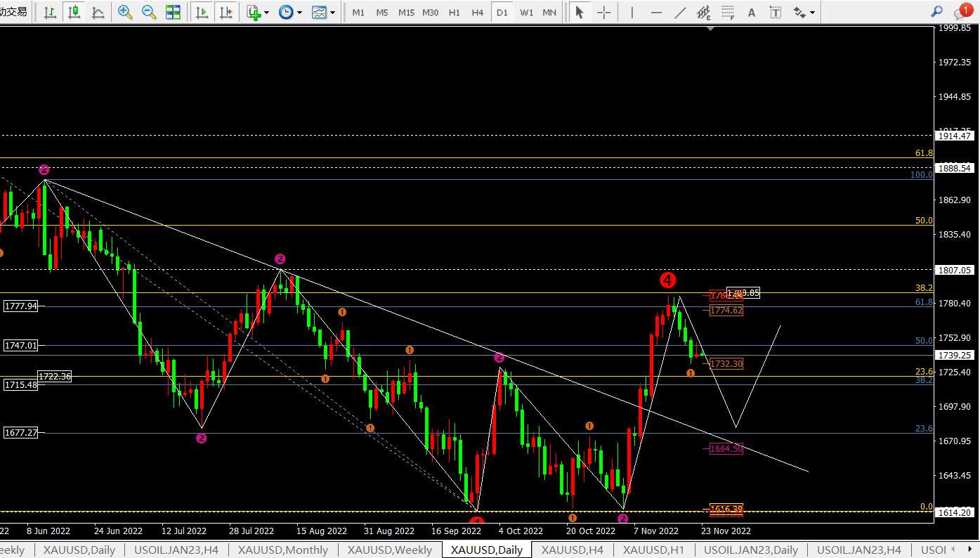The height and width of the screenshot is (558, 980).
Task: Toggle chart shift from right edge
Action: pyautogui.click(x=226, y=12)
